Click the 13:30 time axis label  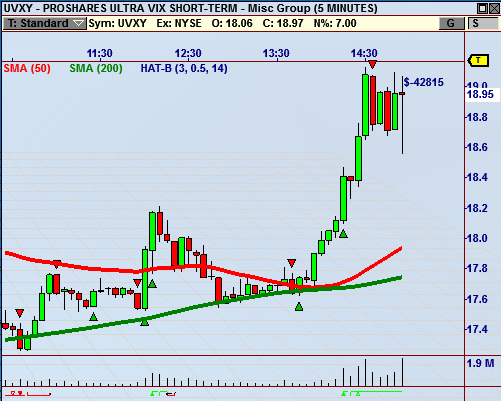coord(276,53)
